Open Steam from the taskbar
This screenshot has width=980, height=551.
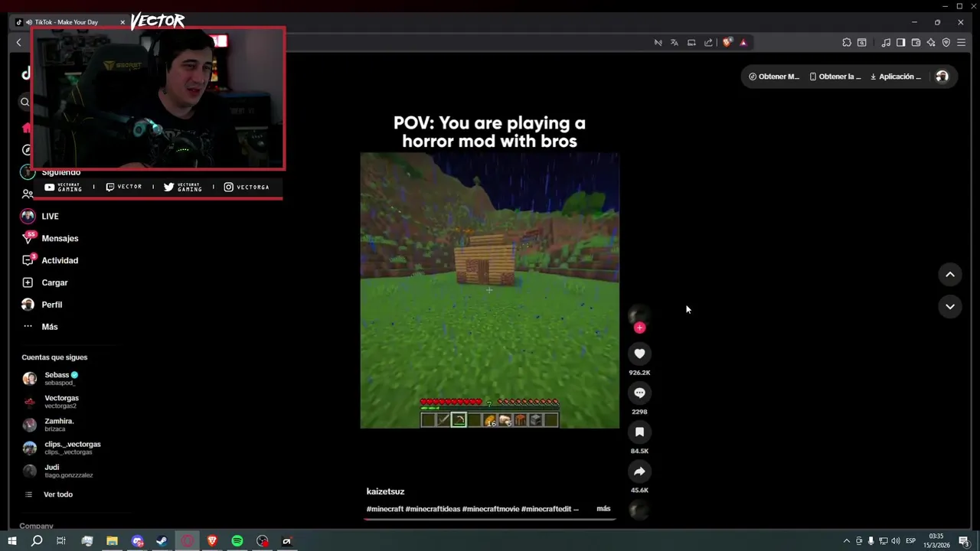(162, 541)
